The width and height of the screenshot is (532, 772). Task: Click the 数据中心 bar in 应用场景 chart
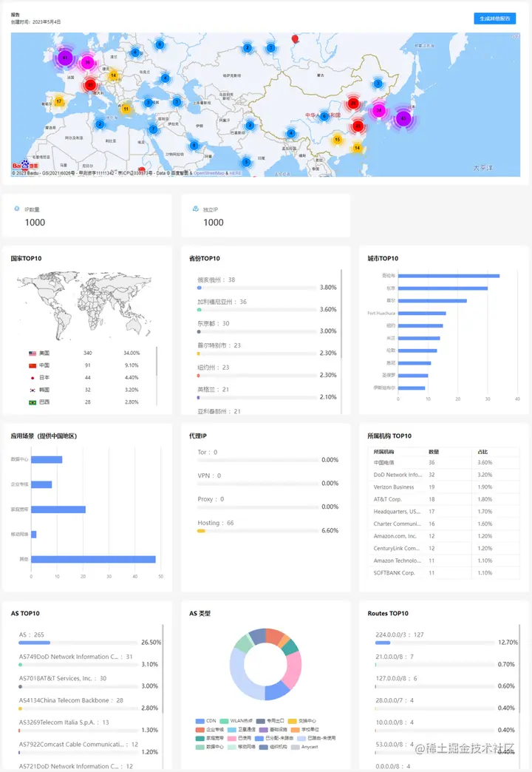[x=47, y=459]
